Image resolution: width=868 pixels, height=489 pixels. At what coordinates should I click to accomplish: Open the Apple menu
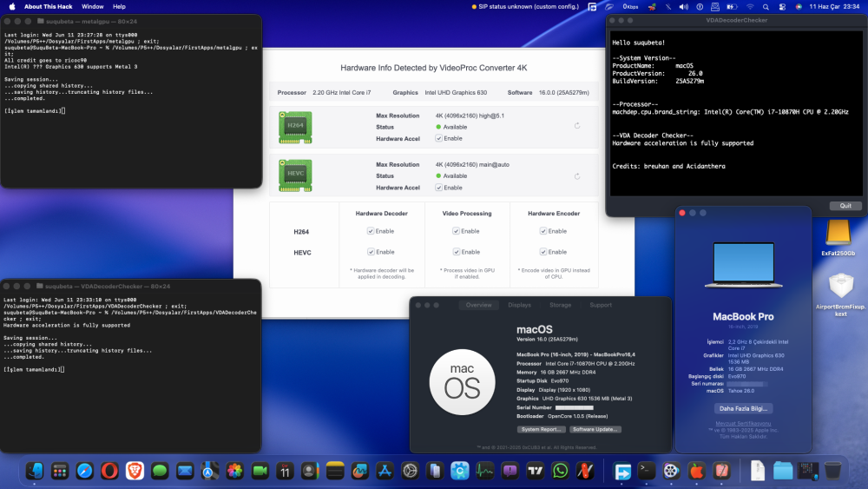click(12, 7)
